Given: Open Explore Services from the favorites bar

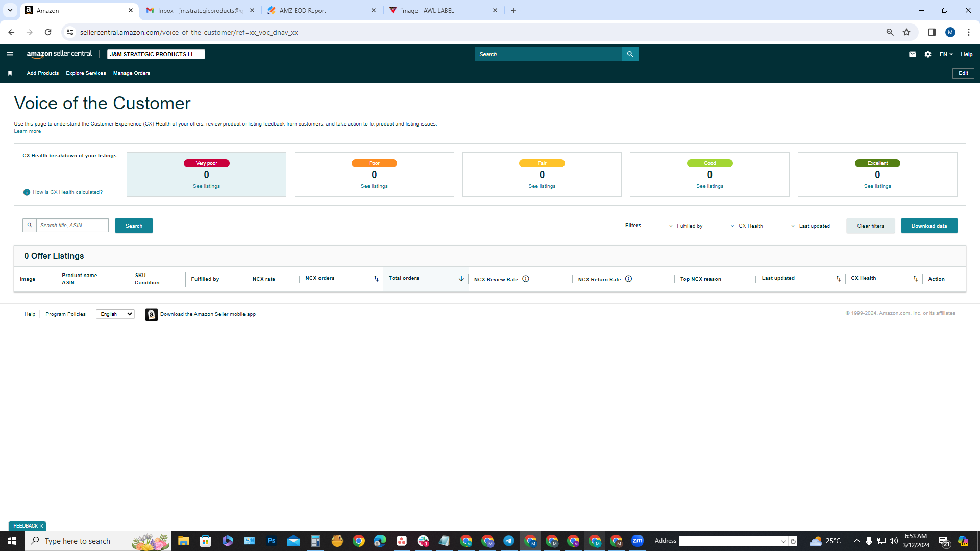Looking at the screenshot, I should [86, 73].
